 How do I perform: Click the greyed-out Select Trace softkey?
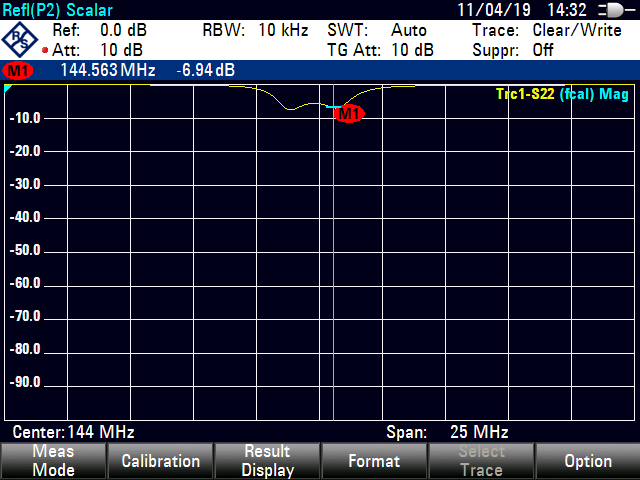tap(480, 461)
